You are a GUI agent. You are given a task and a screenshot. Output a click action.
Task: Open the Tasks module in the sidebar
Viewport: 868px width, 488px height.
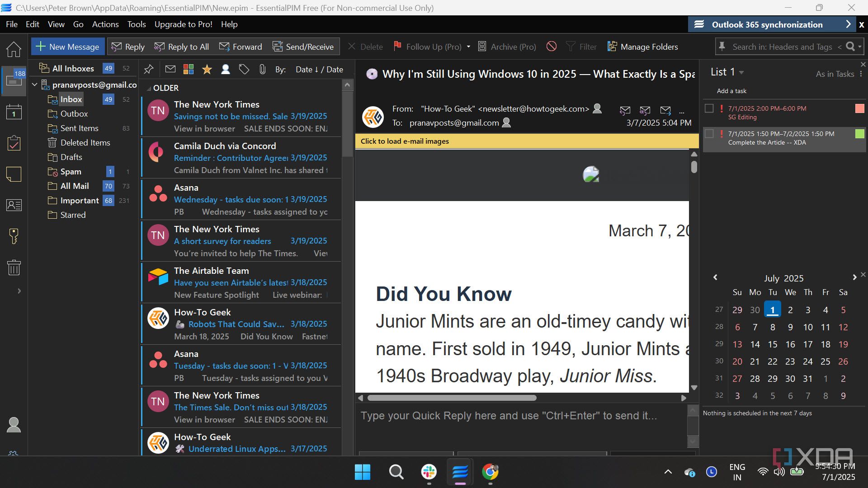[x=14, y=143]
